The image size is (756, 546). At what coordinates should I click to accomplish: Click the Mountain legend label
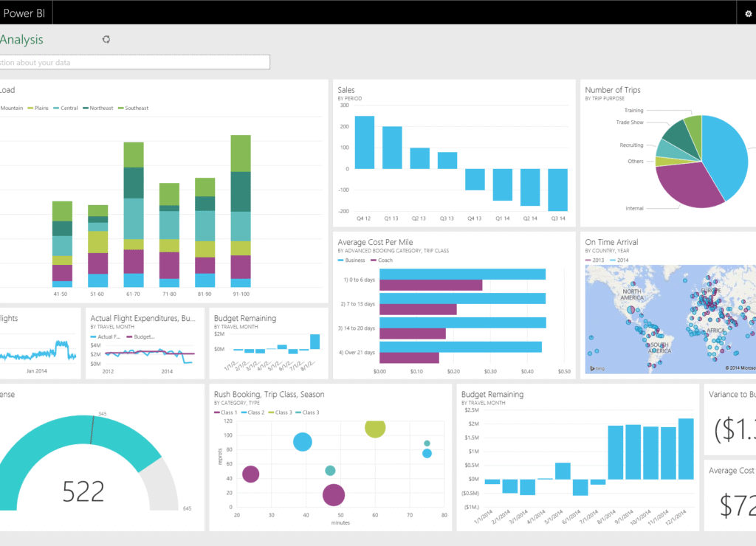[12, 108]
